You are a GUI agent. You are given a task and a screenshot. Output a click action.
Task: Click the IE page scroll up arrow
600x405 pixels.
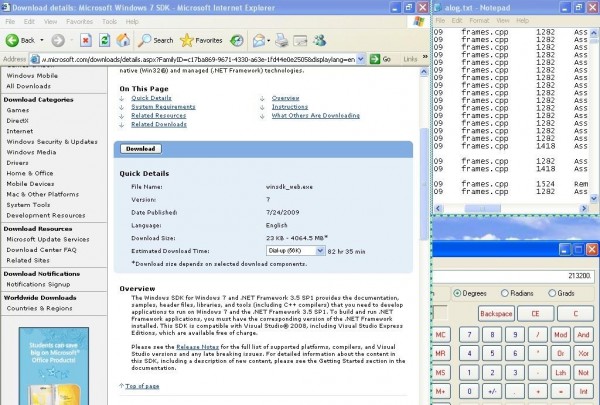click(x=424, y=72)
